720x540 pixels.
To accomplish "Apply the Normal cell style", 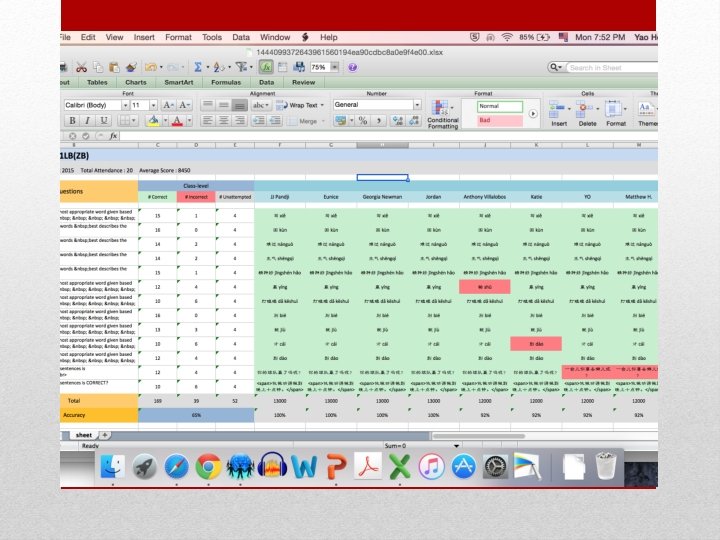I will click(500, 106).
